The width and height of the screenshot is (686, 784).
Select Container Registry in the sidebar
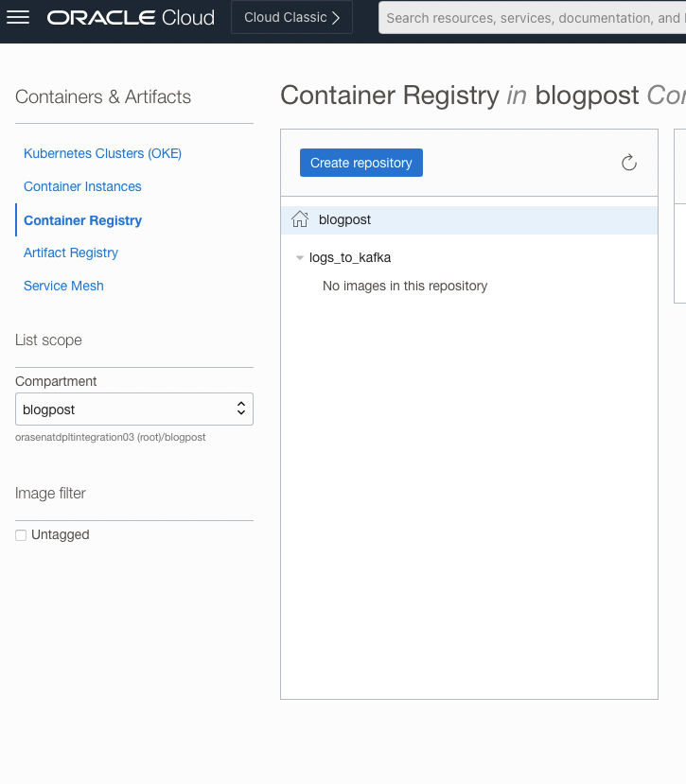click(x=81, y=219)
